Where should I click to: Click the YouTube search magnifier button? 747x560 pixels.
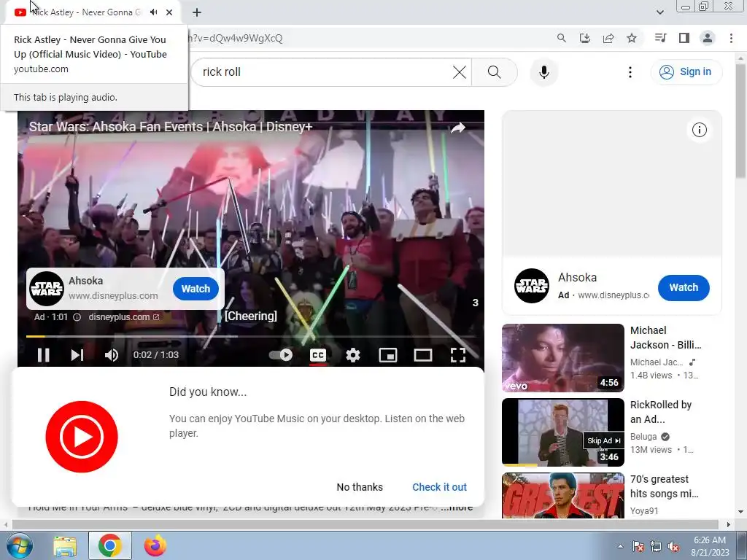pyautogui.click(x=495, y=72)
